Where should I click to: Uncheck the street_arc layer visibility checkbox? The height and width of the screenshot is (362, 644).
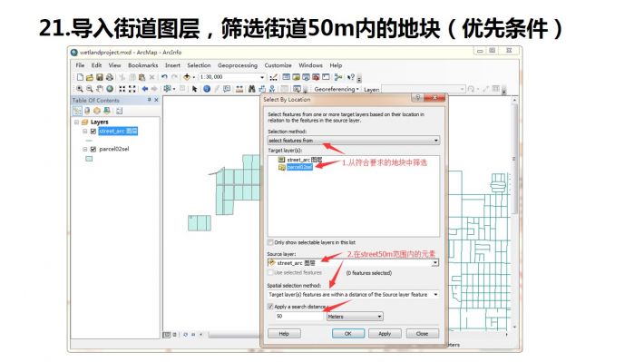coord(93,132)
